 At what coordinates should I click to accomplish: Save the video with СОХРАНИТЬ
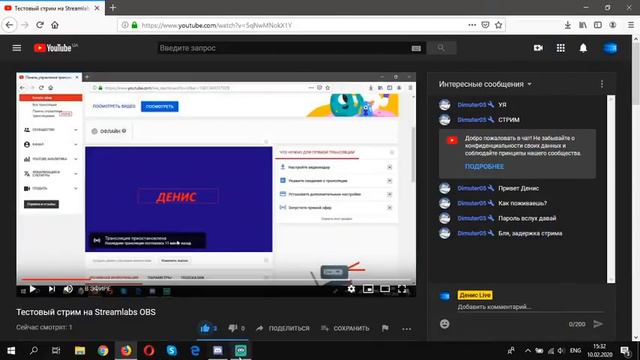pos(345,328)
